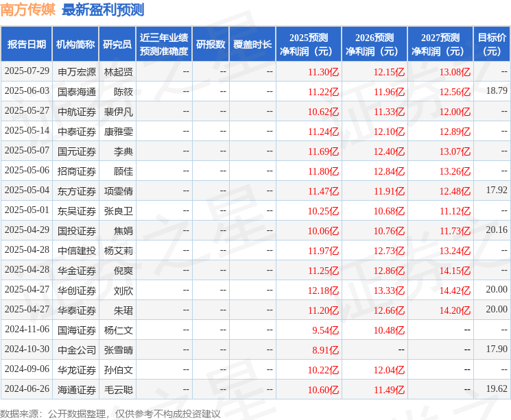Select the 2027预测净利润 column header
The width and height of the screenshot is (511, 420).
440,45
